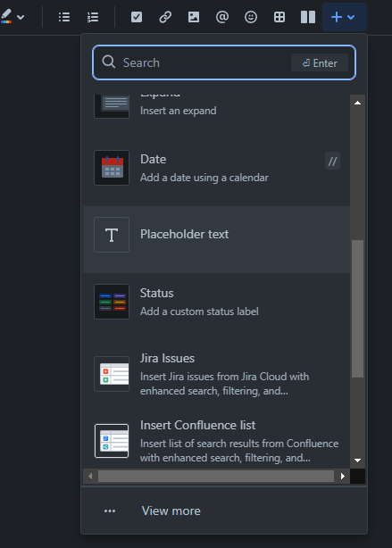Click the vertical scrollbar up arrow
Image resolution: width=392 pixels, height=548 pixels.
pos(357,103)
